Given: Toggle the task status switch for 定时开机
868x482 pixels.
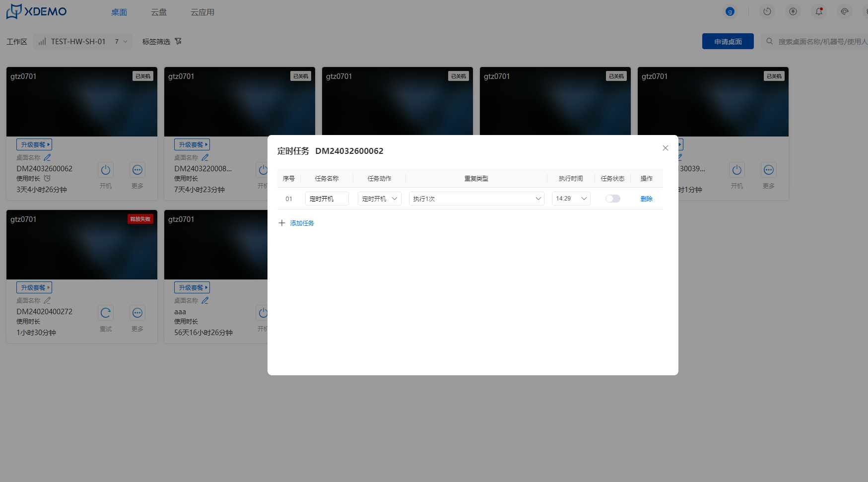Looking at the screenshot, I should (612, 199).
